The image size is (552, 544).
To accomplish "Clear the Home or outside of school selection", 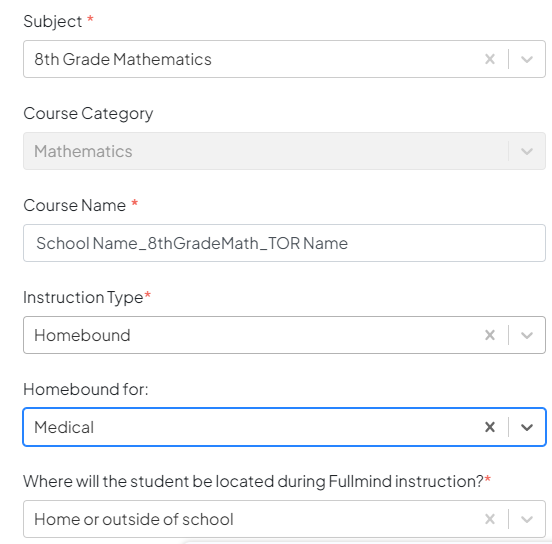I will coord(490,519).
